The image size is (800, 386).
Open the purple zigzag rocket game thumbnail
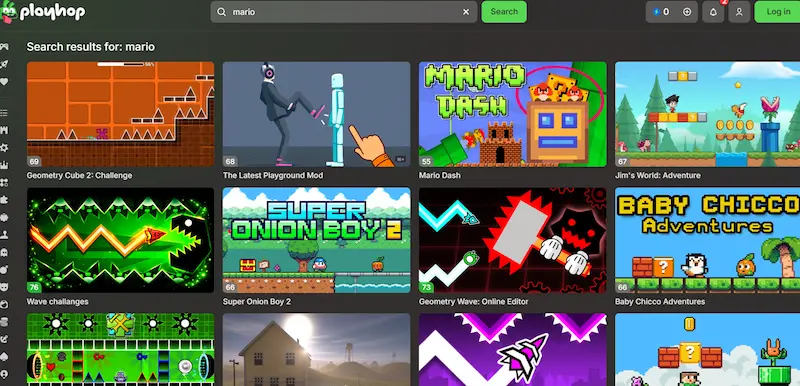[513, 350]
